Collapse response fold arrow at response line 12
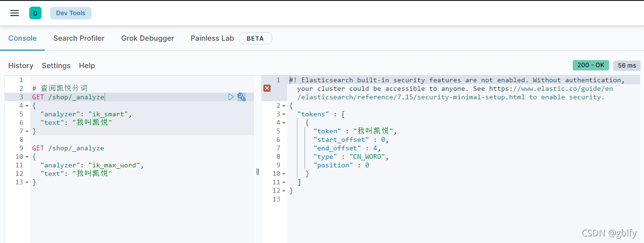The height and width of the screenshot is (243, 644). point(284,191)
